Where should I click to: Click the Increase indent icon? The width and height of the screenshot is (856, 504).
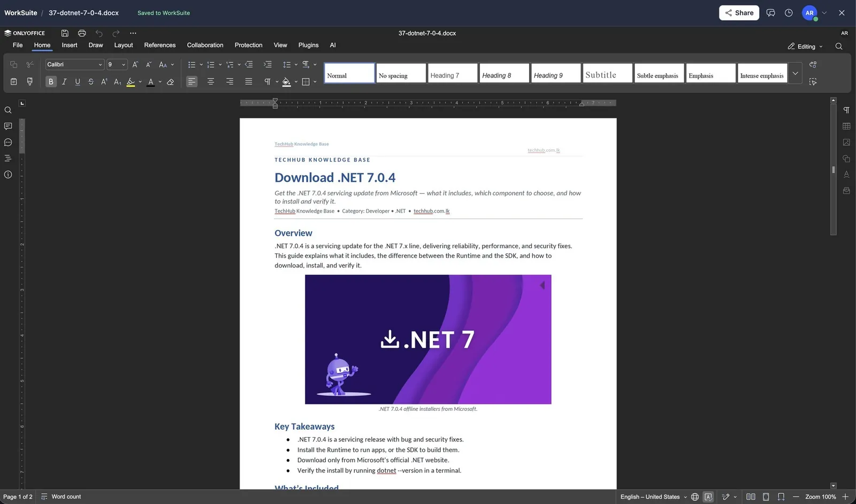click(x=267, y=65)
